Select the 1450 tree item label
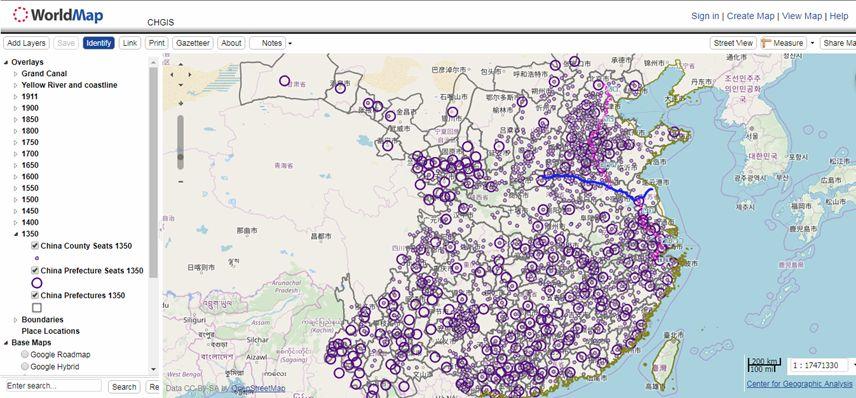 coord(30,211)
